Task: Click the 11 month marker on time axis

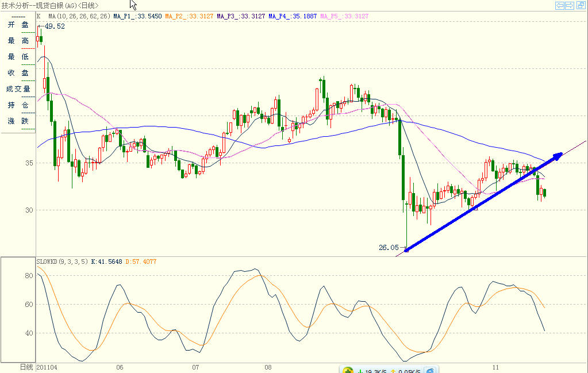Action: 496,367
